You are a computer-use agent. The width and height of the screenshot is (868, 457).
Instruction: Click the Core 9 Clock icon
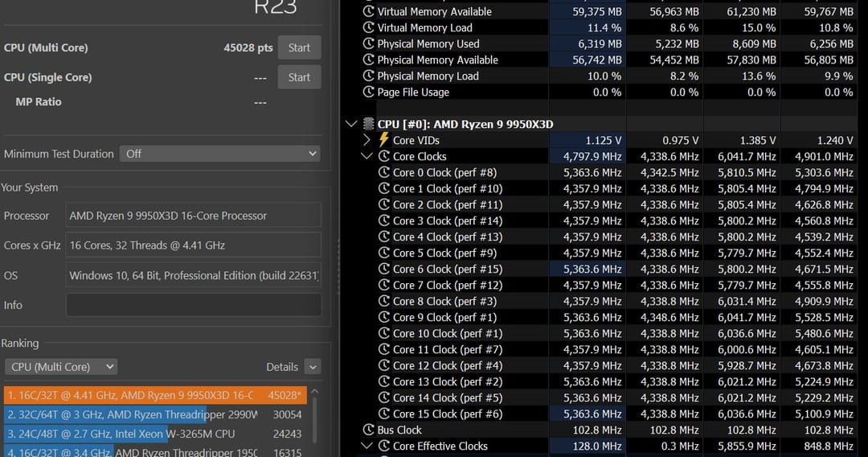pos(383,317)
